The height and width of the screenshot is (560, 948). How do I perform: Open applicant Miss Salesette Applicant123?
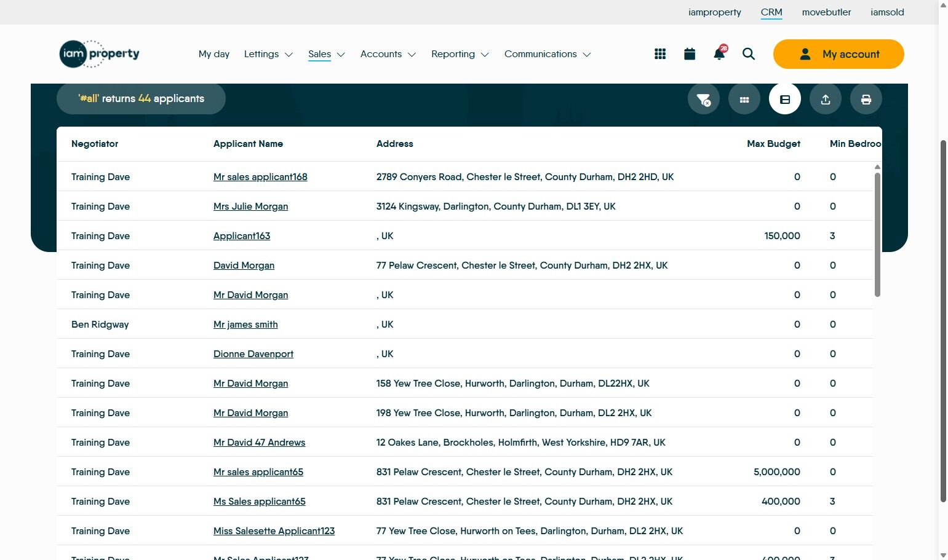274,531
